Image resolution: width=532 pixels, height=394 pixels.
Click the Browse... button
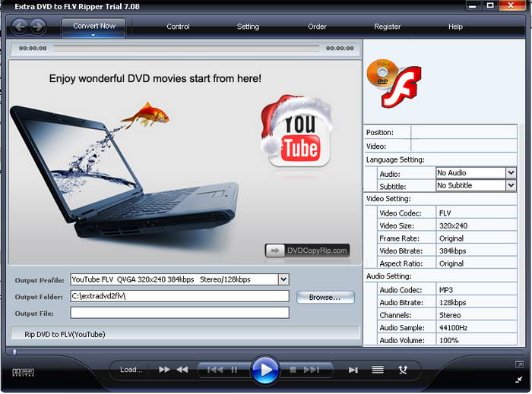pos(325,297)
